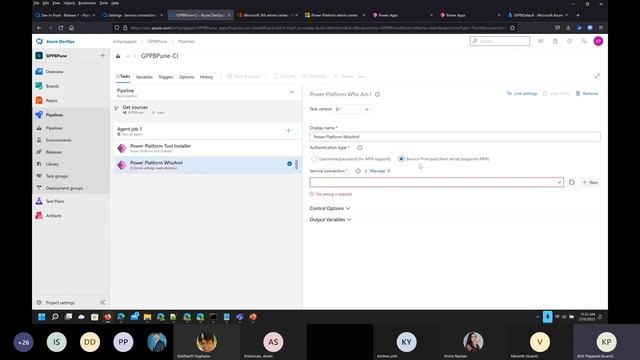Open the user profile avatar in Azure DevOps
This screenshot has height=360, width=640.
pos(598,41)
